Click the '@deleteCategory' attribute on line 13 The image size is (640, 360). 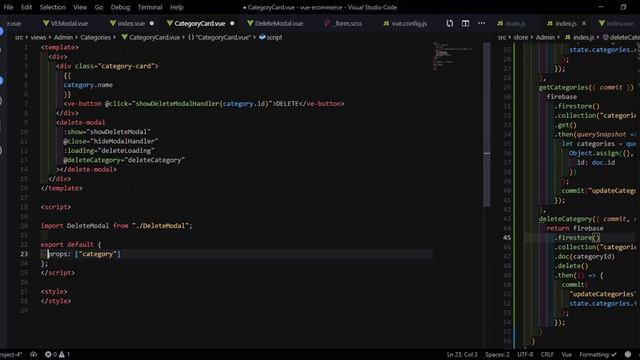click(x=91, y=160)
